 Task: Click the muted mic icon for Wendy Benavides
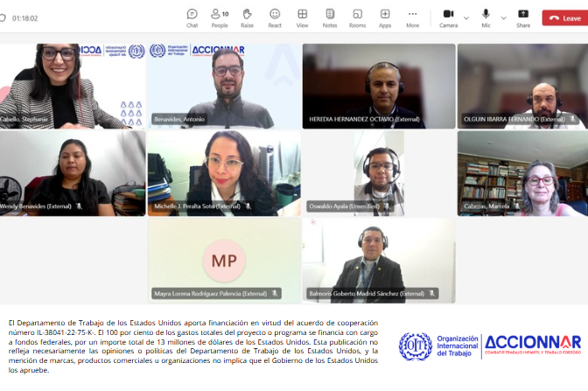pyautogui.click(x=79, y=206)
